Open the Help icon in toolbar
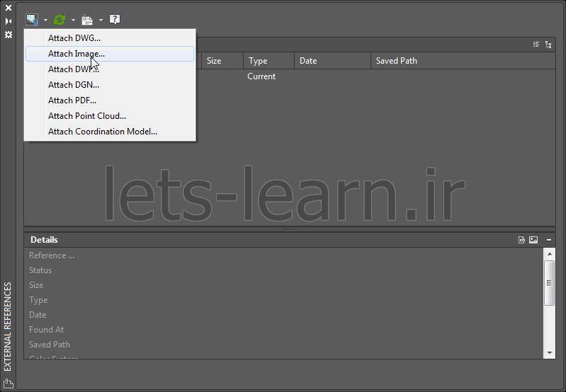 115,20
